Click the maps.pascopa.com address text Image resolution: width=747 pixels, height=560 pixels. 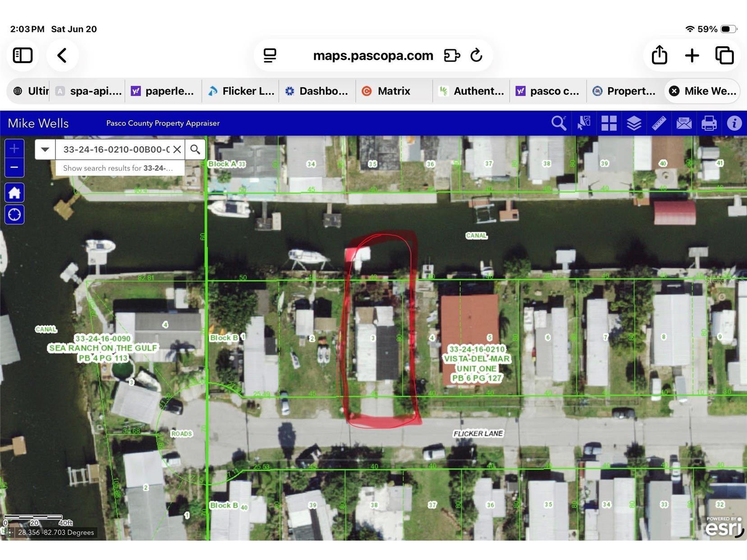tap(373, 55)
